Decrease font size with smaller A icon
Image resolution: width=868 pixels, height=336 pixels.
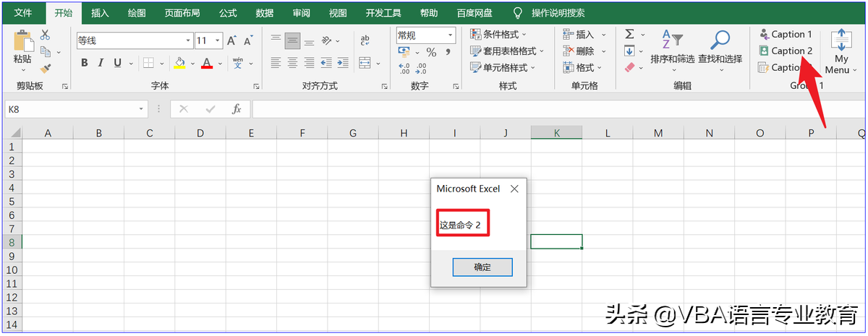tap(248, 41)
